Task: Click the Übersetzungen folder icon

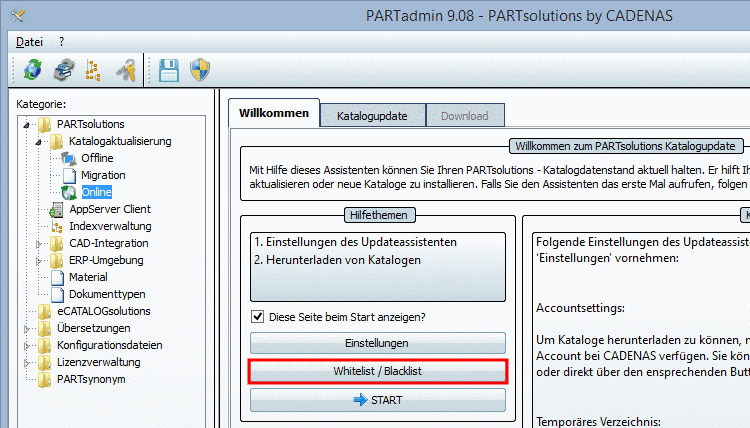Action: pyautogui.click(x=44, y=329)
